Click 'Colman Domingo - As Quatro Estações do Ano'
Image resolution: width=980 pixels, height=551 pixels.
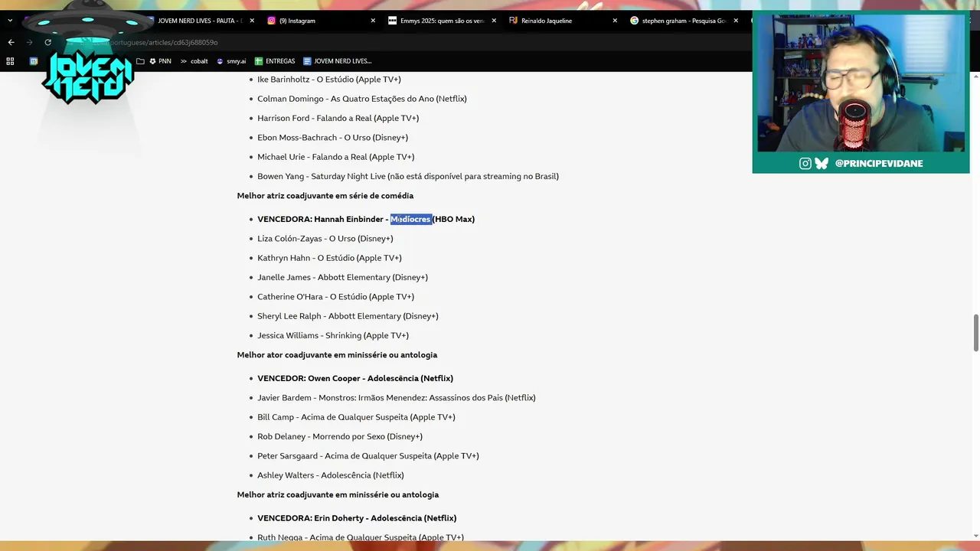click(x=362, y=99)
